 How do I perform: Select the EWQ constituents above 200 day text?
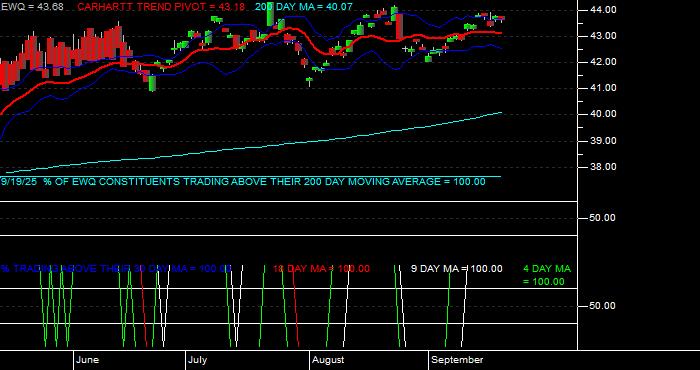click(243, 182)
